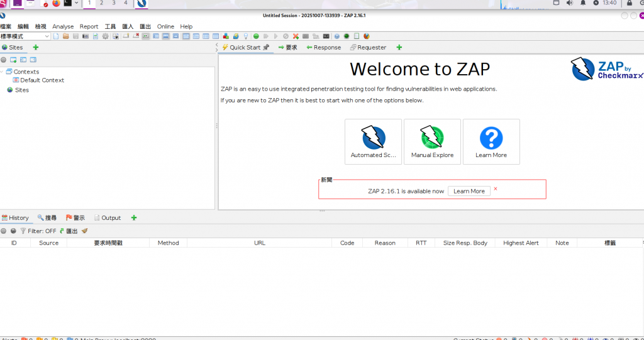This screenshot has height=340, width=644.
Task: Open Session Properties from the toolbar
Action: [96, 36]
